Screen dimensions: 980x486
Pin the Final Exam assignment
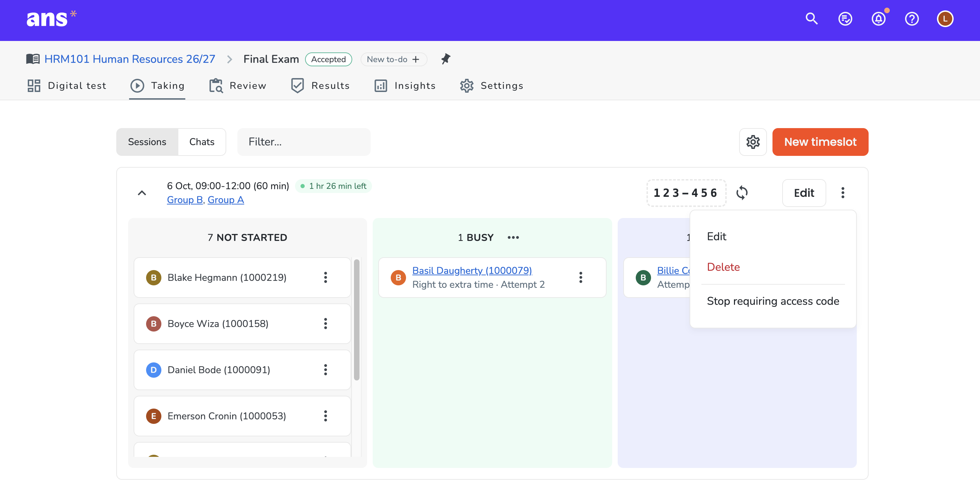(x=446, y=59)
